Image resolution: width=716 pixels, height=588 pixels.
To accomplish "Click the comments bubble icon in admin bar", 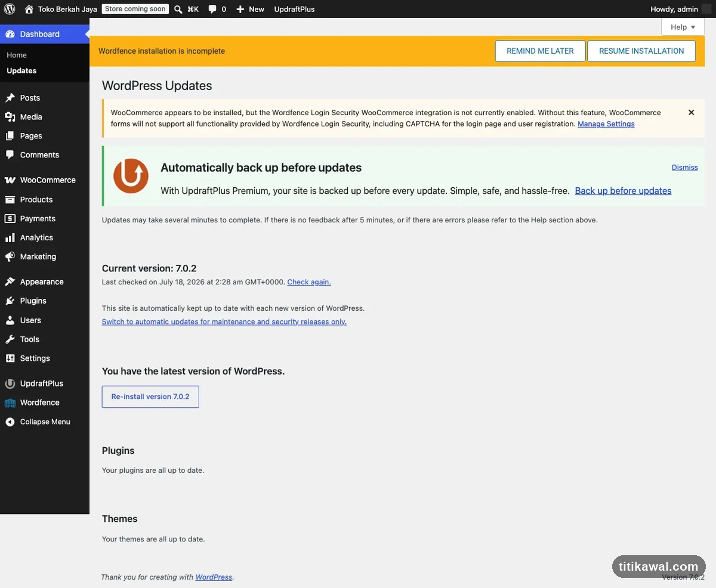I will click(x=212, y=10).
